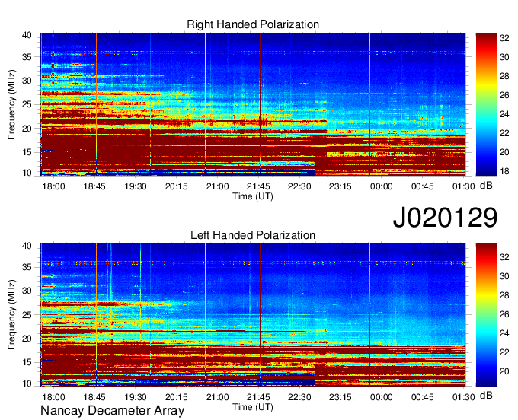Click the 01:30 tick on Left Handed time axis
The width and height of the screenshot is (518, 420).
click(x=463, y=397)
